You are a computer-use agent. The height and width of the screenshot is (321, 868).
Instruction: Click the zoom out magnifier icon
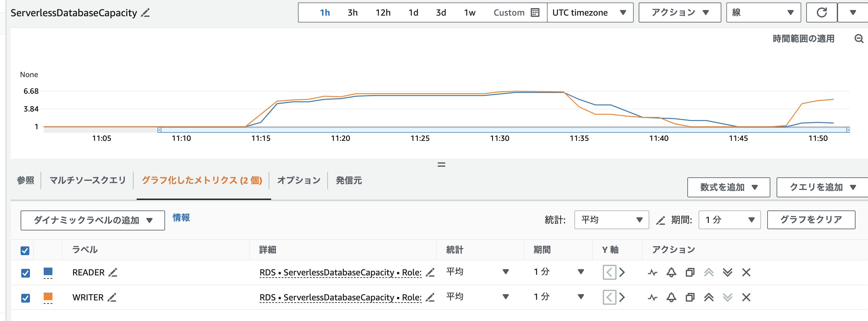(x=859, y=39)
